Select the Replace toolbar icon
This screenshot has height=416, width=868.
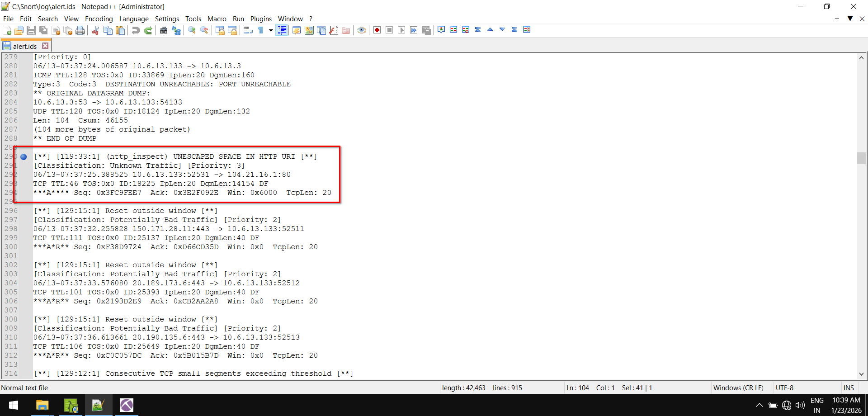point(176,30)
